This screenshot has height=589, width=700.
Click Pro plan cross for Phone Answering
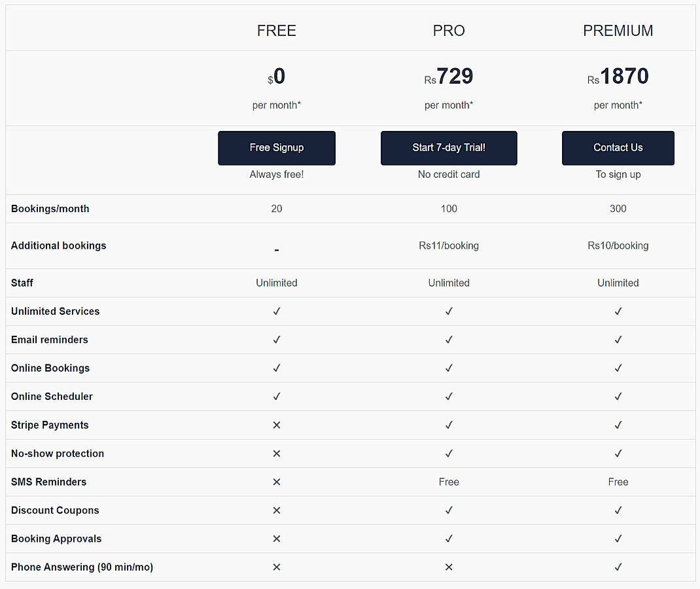coord(449,567)
